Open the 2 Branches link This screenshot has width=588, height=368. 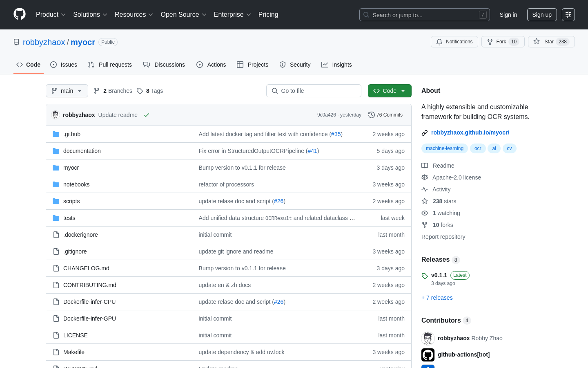point(113,91)
